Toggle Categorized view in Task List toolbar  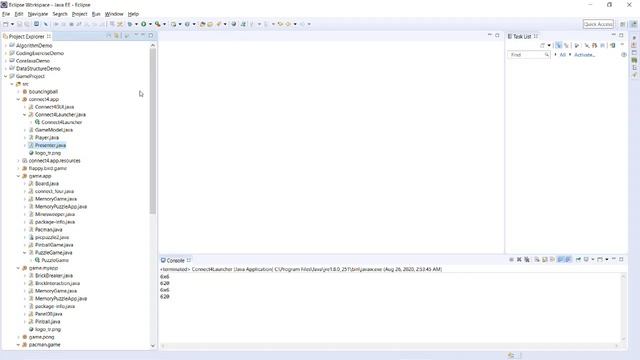click(x=558, y=45)
